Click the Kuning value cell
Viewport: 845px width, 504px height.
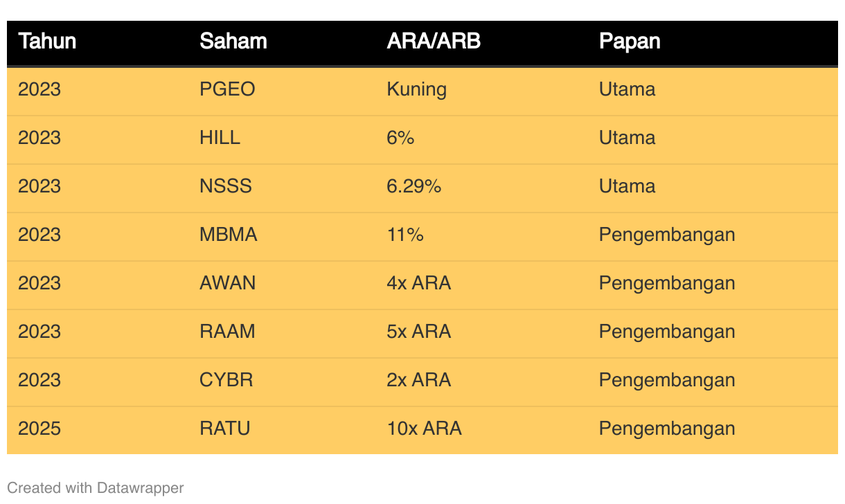416,89
